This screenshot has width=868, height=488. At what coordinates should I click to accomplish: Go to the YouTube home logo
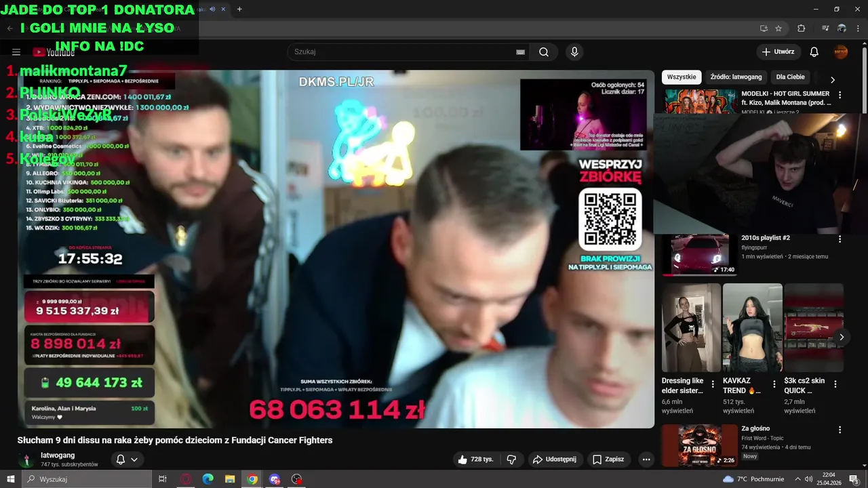coord(54,52)
